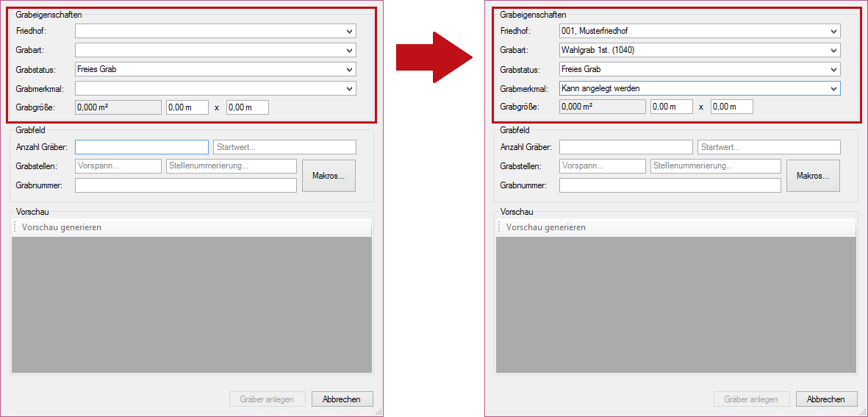Click Stellennummerierung field in the right dialog
The height and width of the screenshot is (417, 868).
pos(715,166)
